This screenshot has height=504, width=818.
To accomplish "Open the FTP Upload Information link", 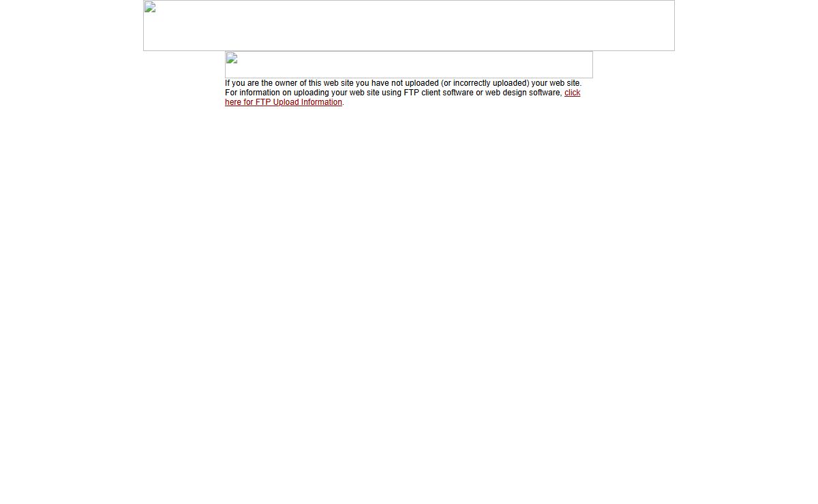I will 284,102.
